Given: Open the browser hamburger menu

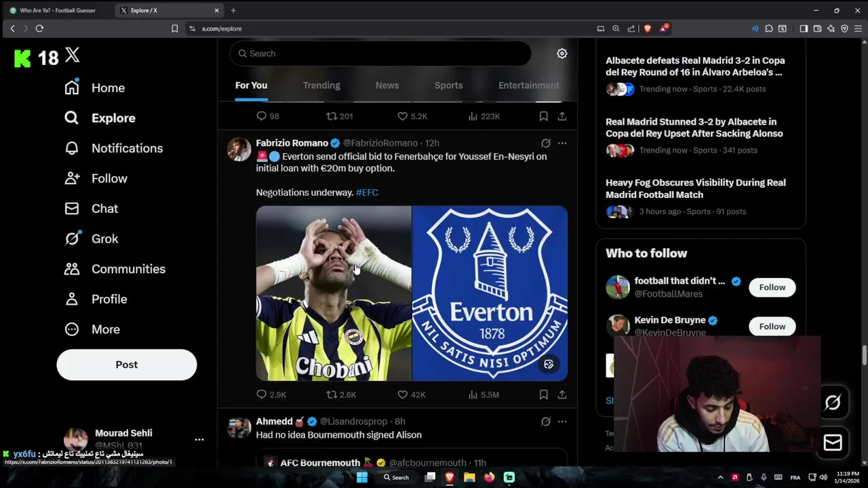Looking at the screenshot, I should click(x=858, y=28).
